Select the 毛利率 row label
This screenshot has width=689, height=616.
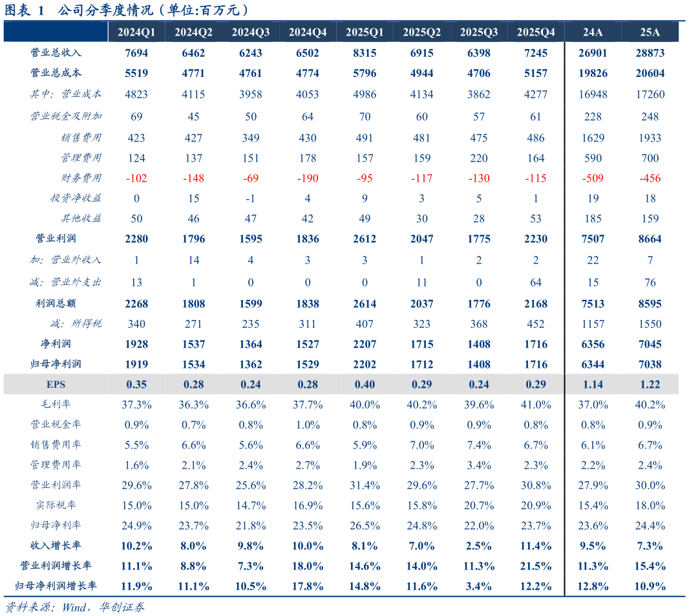coord(56,405)
